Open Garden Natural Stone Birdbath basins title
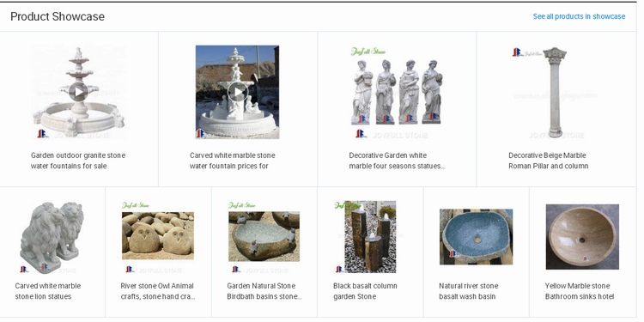 tap(264, 291)
